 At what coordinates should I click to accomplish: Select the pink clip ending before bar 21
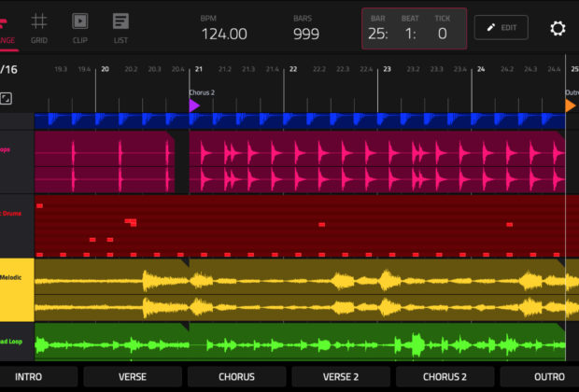coord(105,161)
